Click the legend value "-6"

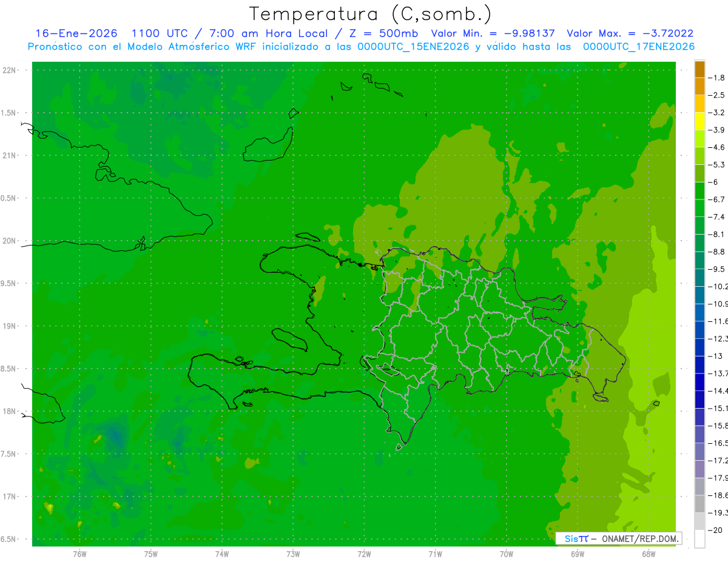[x=713, y=182]
